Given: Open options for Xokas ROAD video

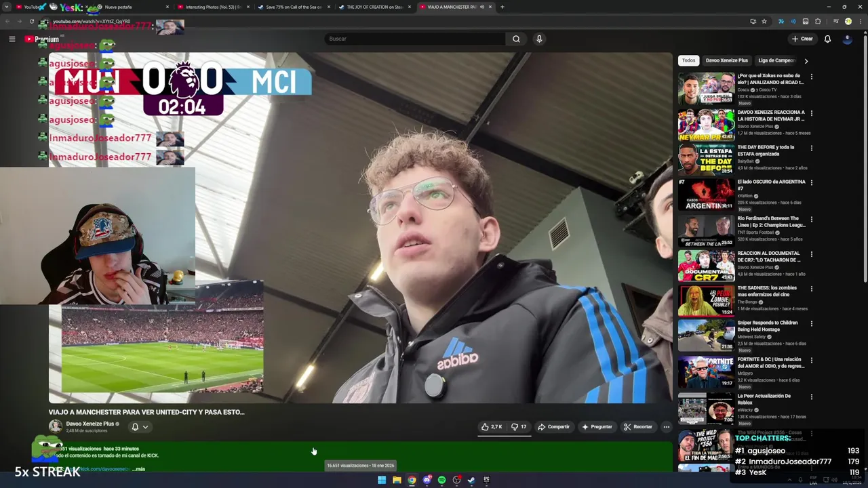Looking at the screenshot, I should click(811, 77).
